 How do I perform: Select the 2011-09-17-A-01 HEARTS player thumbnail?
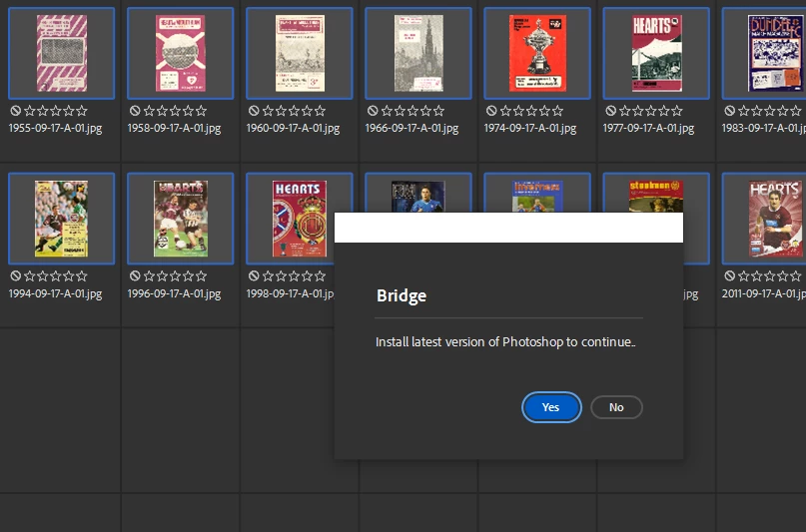click(x=775, y=219)
